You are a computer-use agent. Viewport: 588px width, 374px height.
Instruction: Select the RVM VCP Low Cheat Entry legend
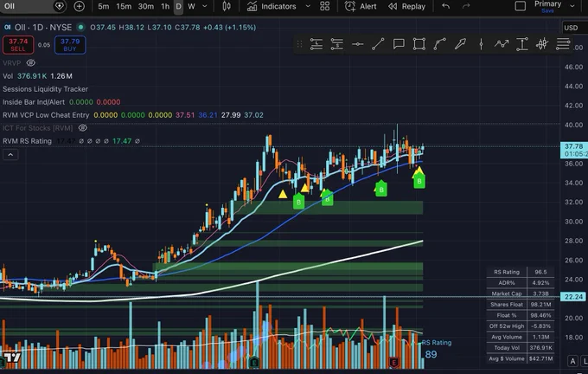46,115
